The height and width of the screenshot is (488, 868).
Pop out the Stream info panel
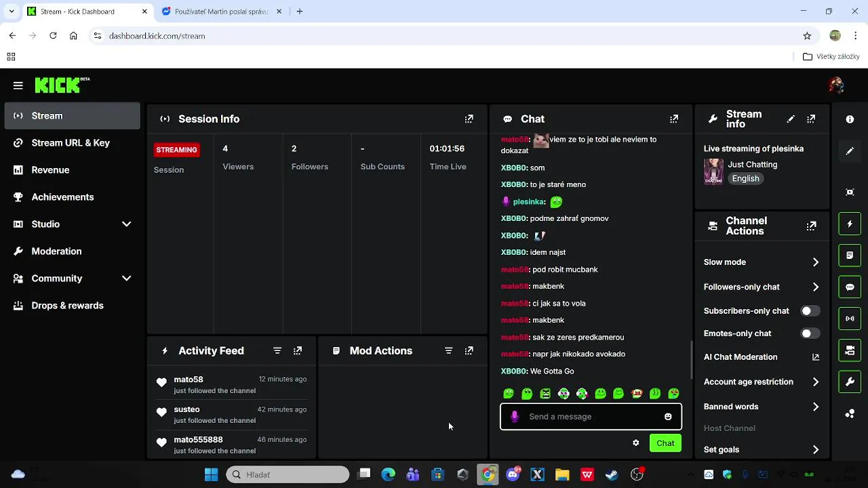pyautogui.click(x=811, y=119)
